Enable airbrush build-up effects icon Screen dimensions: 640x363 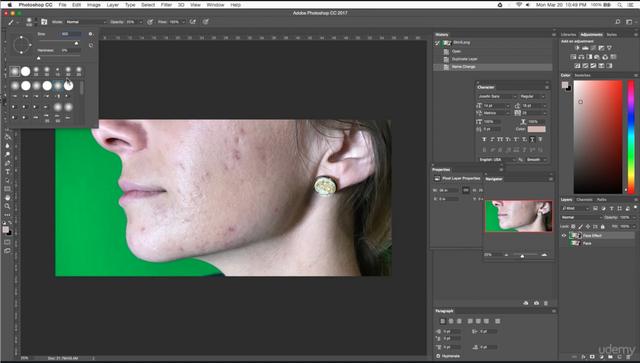pyautogui.click(x=193, y=22)
